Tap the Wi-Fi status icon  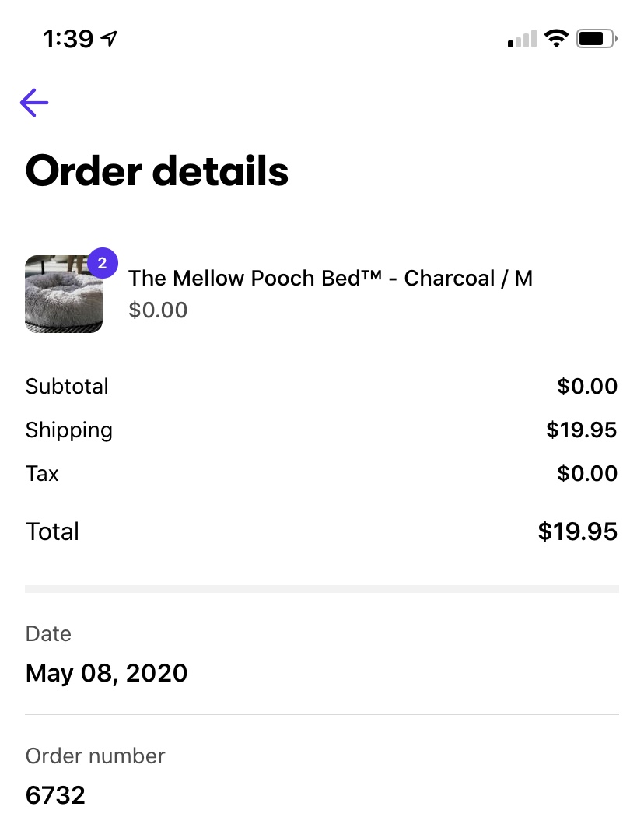[556, 38]
